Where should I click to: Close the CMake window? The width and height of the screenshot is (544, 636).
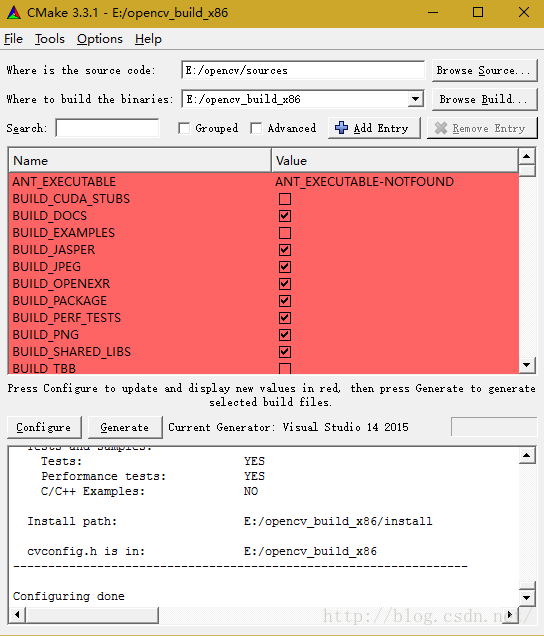[x=524, y=13]
